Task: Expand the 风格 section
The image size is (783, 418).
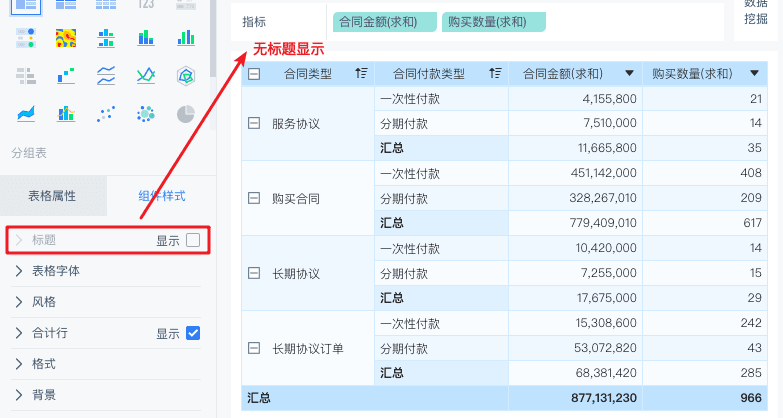Action: click(18, 302)
